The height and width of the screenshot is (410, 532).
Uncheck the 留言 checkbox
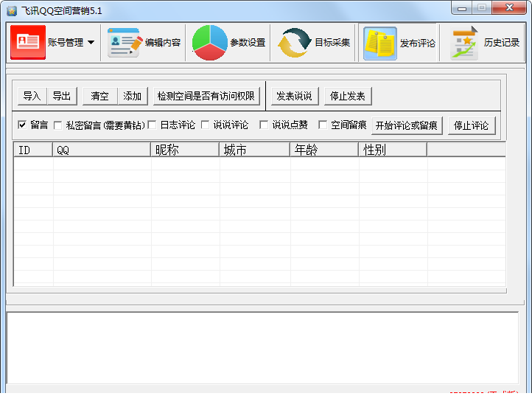point(22,125)
